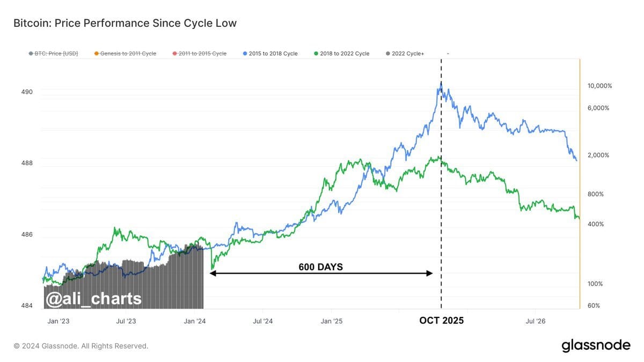
Task: Click the blue dot for 2015 to 2018 Cycle
Action: coord(245,54)
